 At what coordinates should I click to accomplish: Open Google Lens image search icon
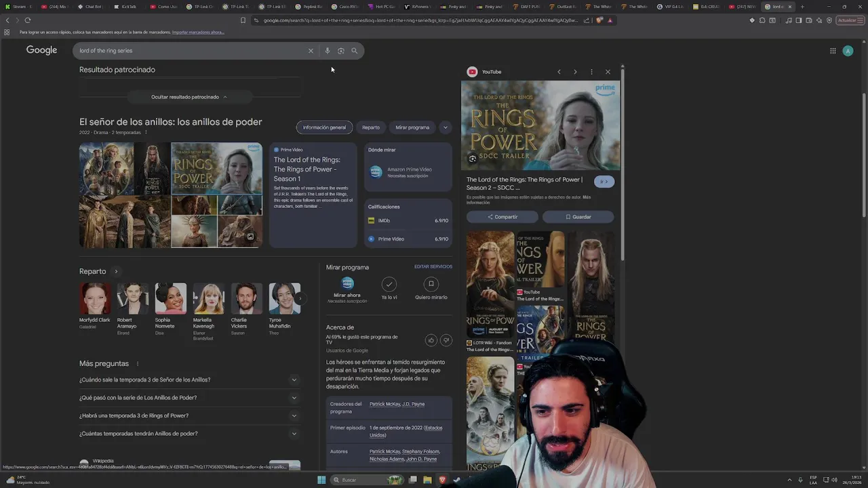pos(341,51)
